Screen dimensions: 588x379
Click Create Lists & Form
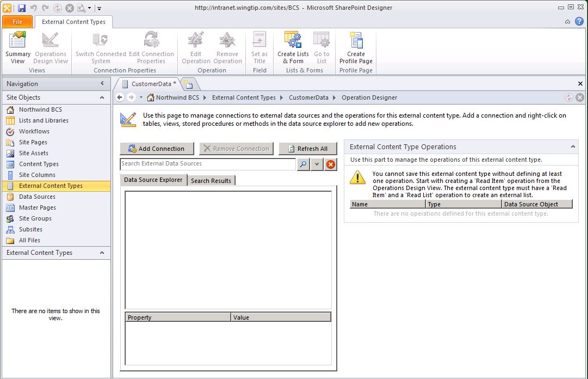click(x=293, y=48)
